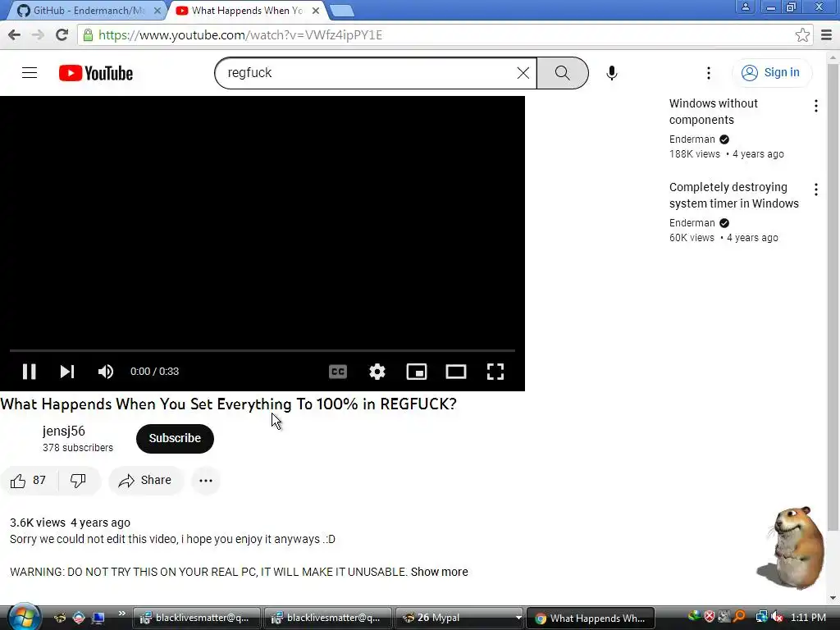Click the YouTube search field
Image resolution: width=840 pixels, height=630 pixels.
pos(368,73)
